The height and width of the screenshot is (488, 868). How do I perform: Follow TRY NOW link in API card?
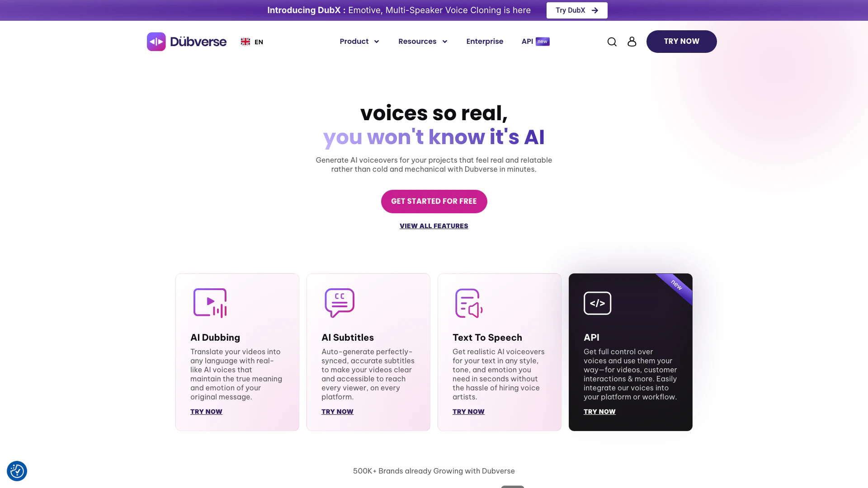pyautogui.click(x=599, y=412)
